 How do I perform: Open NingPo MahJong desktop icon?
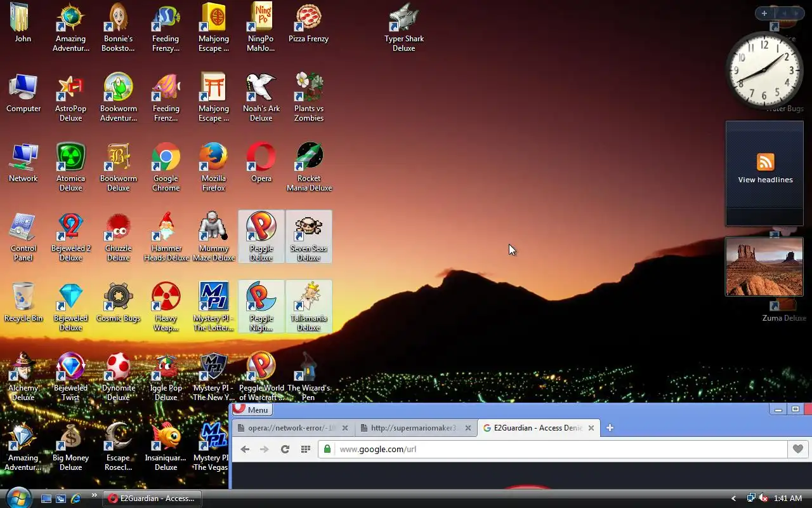[x=261, y=27]
